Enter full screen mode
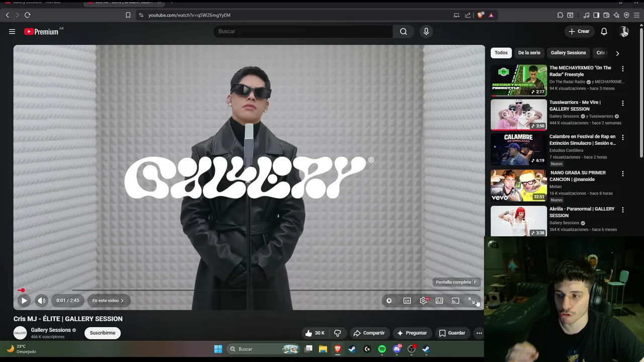This screenshot has width=644, height=362. (472, 301)
